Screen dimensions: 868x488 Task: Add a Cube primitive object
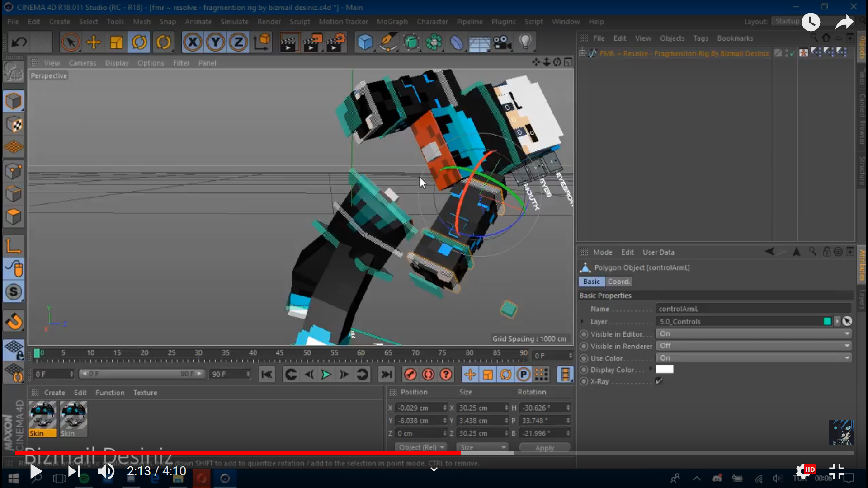coord(365,42)
